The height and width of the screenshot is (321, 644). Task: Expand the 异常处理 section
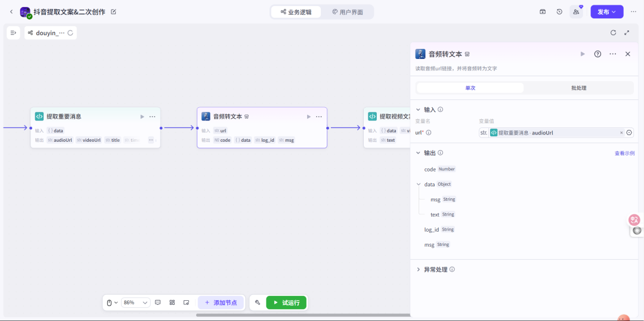click(435, 270)
